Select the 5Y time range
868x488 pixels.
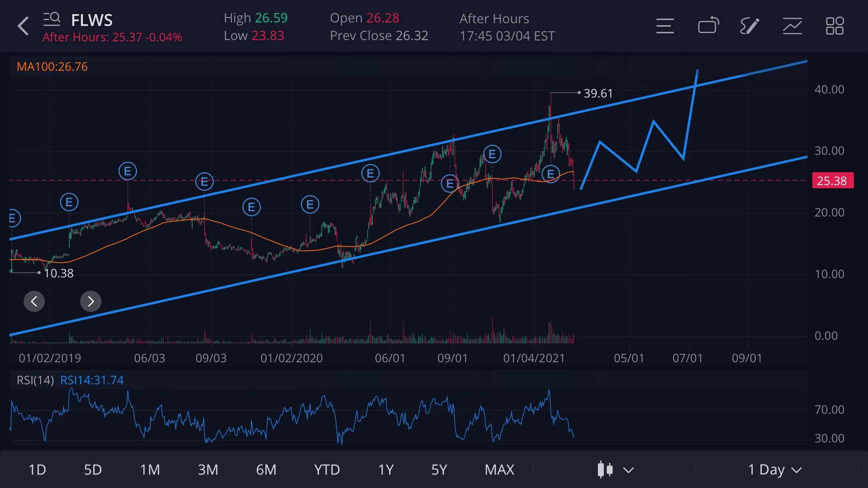click(x=439, y=470)
